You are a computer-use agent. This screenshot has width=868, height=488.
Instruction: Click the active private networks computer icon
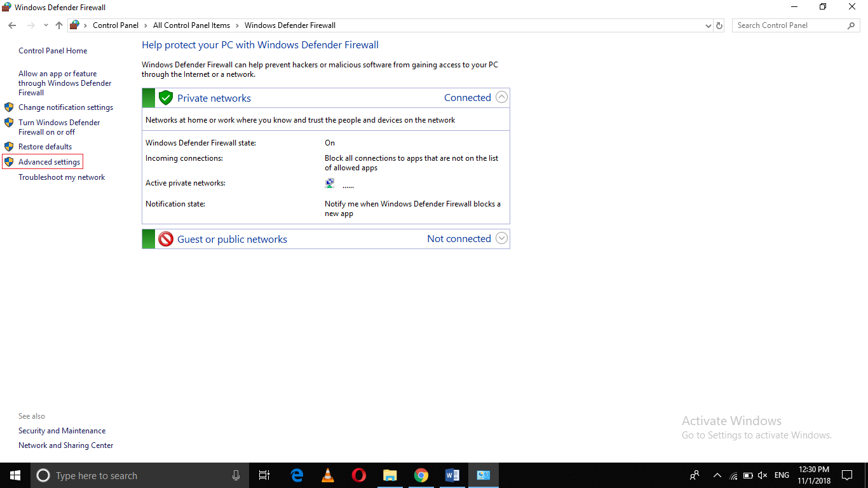point(329,182)
